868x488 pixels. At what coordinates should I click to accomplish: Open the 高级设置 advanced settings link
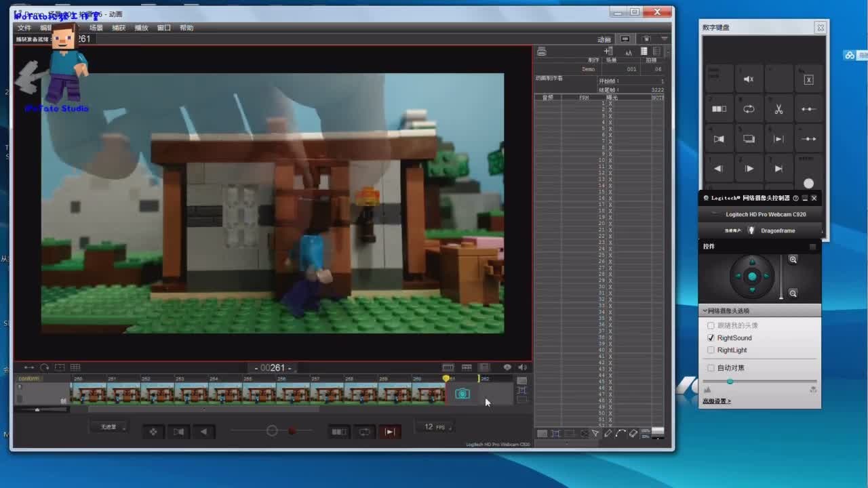tap(717, 401)
